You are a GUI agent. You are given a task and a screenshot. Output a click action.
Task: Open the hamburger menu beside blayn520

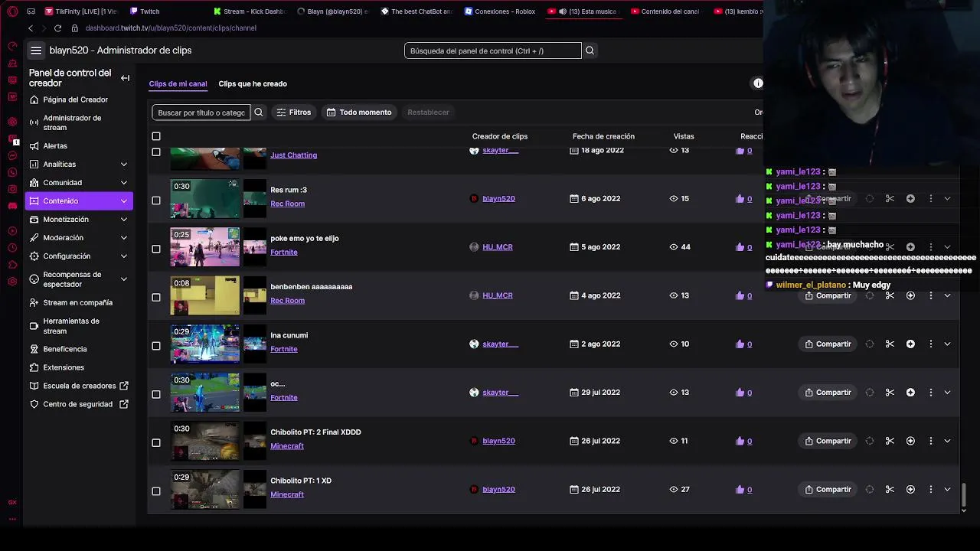coord(36,51)
